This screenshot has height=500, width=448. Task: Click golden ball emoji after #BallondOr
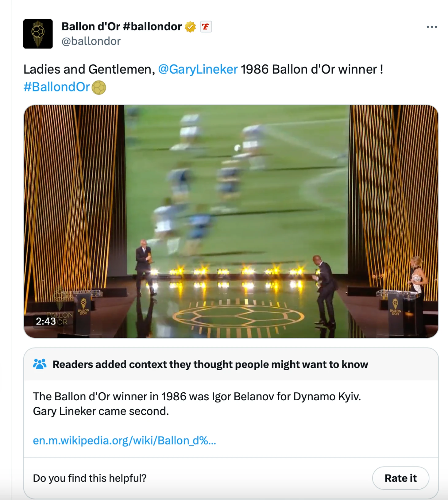pos(99,87)
